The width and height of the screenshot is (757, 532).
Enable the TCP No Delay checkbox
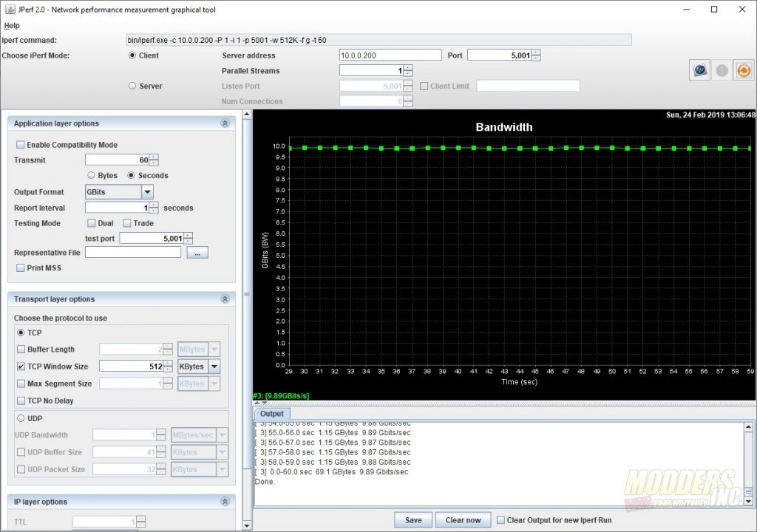click(21, 400)
